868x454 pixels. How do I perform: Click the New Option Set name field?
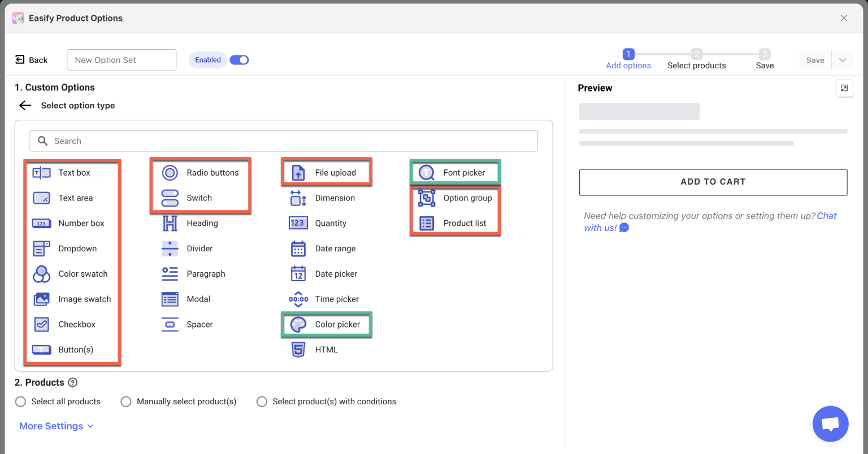point(121,60)
